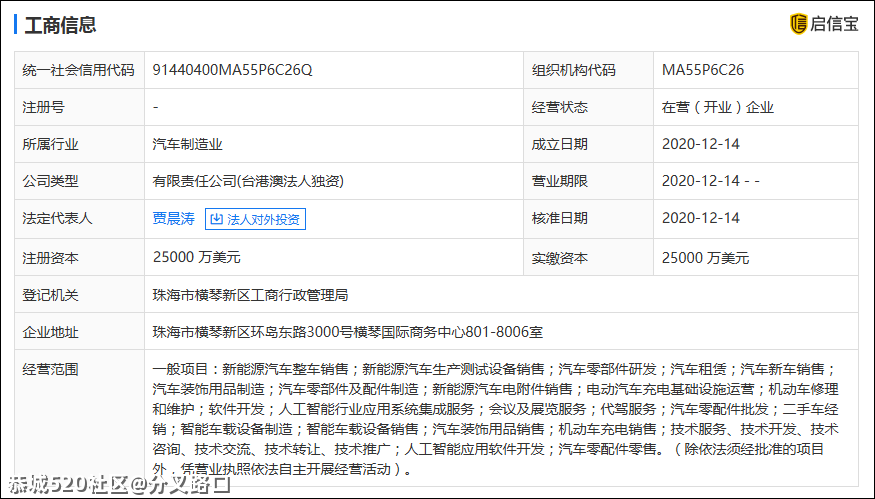
Task: Click the 成立日期 label
Action: 560,145
